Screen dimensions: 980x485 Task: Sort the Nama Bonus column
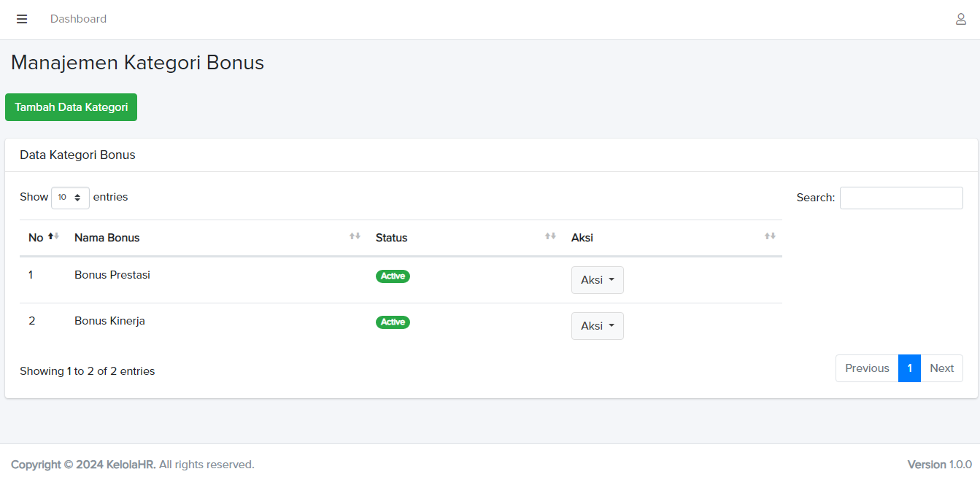(355, 235)
